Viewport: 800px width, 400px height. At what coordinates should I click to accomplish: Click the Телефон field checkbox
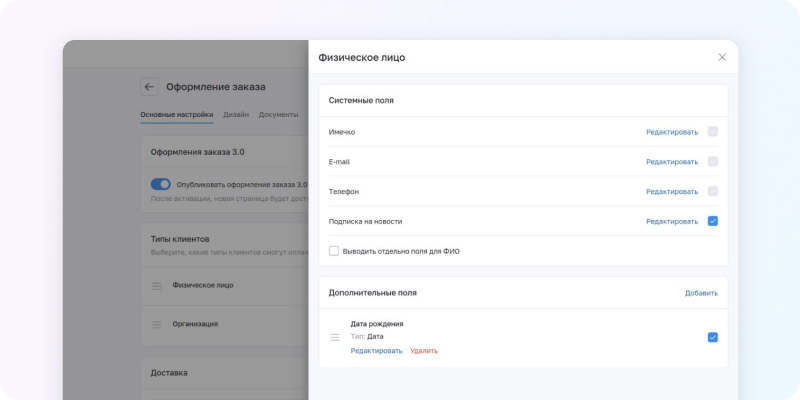pyautogui.click(x=713, y=191)
